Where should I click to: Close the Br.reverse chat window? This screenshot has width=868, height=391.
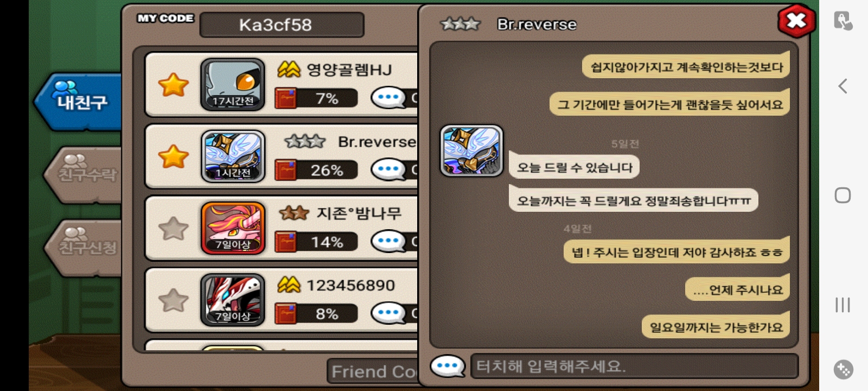796,21
